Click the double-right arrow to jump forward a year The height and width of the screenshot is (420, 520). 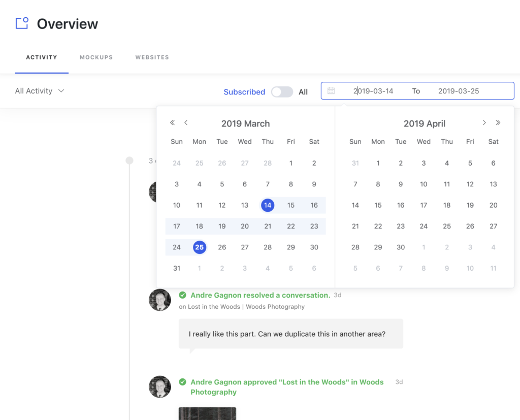coord(498,122)
